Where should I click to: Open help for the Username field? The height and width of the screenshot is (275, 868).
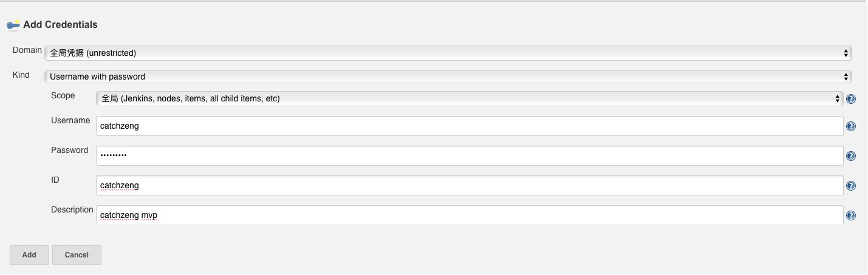pyautogui.click(x=851, y=126)
